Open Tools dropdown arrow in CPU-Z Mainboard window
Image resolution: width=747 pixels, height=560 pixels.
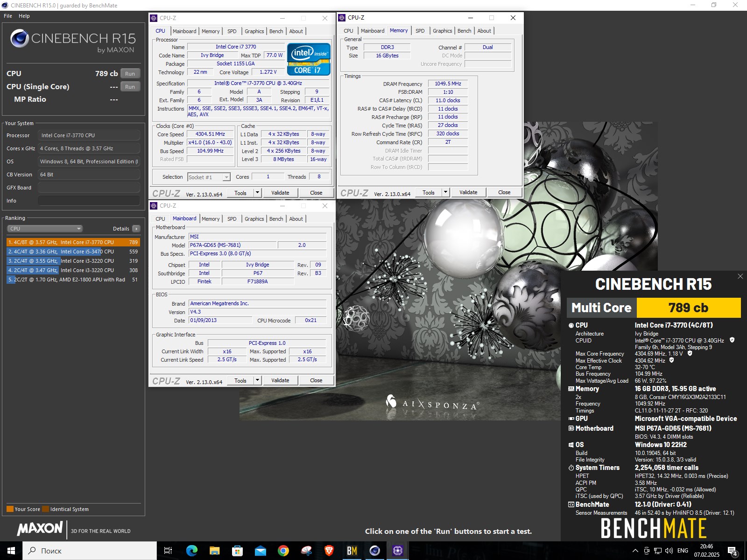point(257,380)
